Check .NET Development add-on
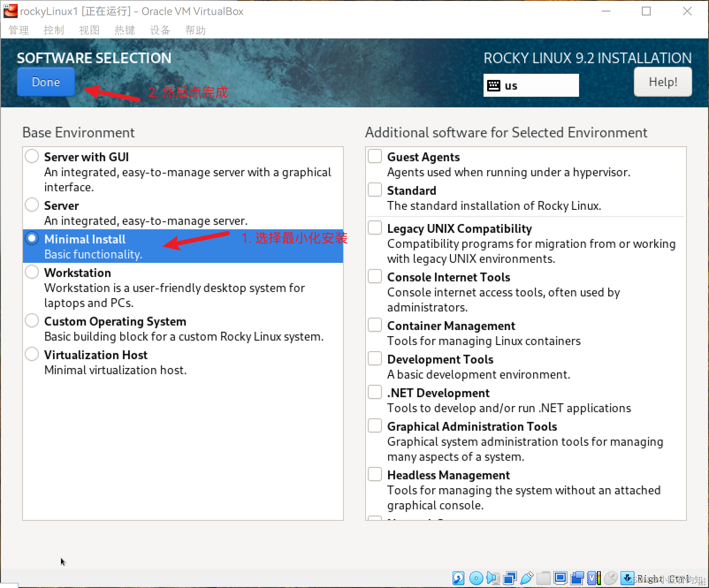This screenshot has width=709, height=588. [x=375, y=392]
